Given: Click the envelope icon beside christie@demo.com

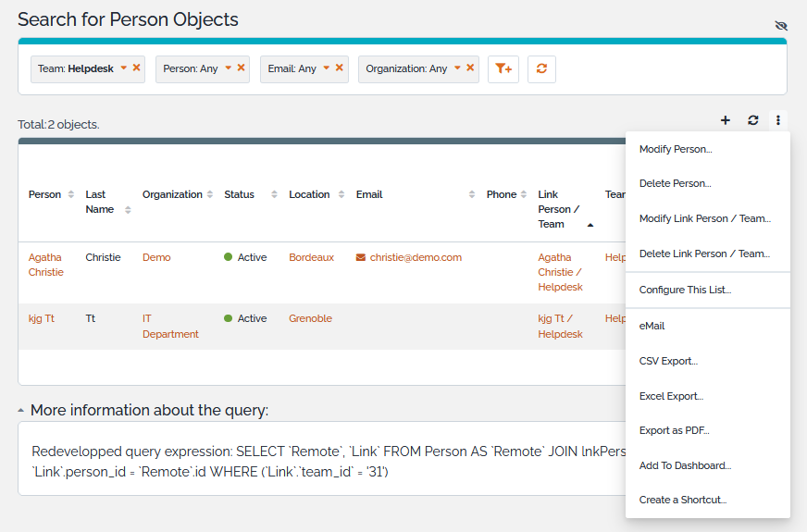Looking at the screenshot, I should 361,257.
